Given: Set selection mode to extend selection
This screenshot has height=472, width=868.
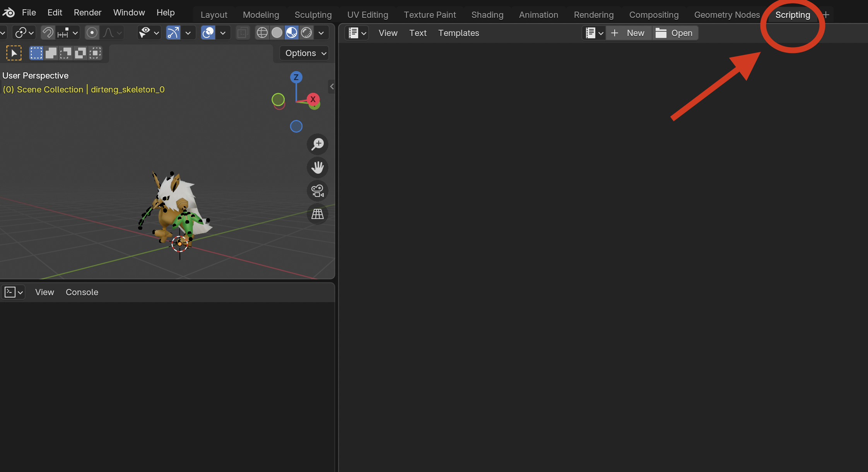Looking at the screenshot, I should click(x=51, y=53).
